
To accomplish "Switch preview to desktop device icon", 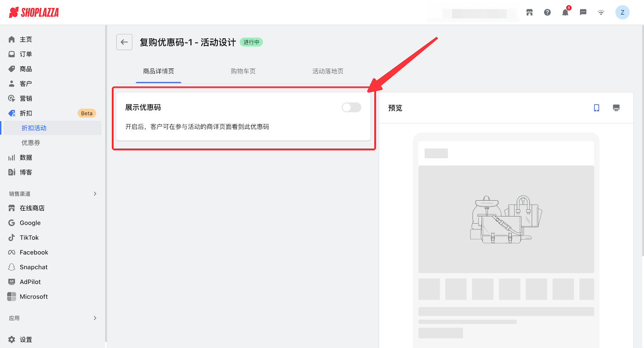I will coord(616,108).
